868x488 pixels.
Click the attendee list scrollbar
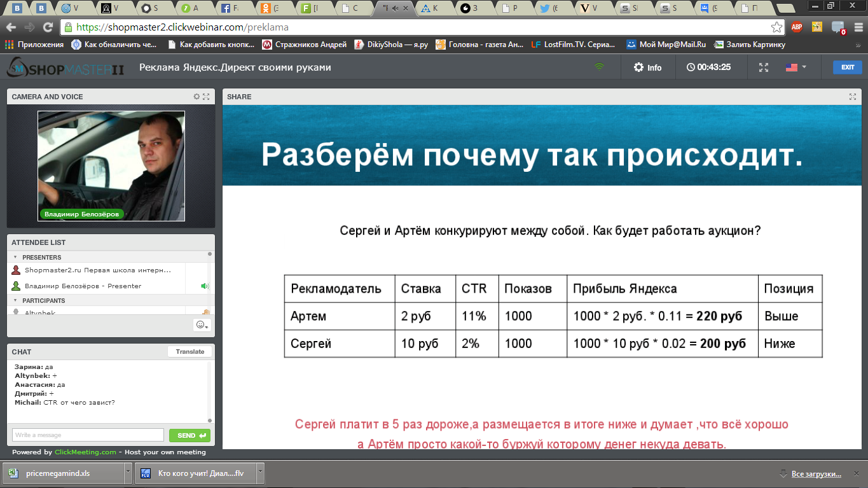210,283
